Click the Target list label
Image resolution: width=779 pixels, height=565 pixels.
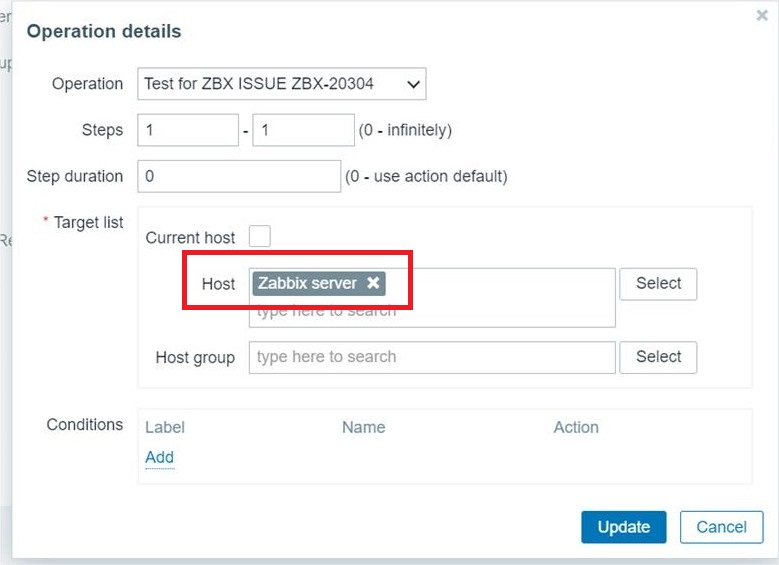tap(88, 222)
